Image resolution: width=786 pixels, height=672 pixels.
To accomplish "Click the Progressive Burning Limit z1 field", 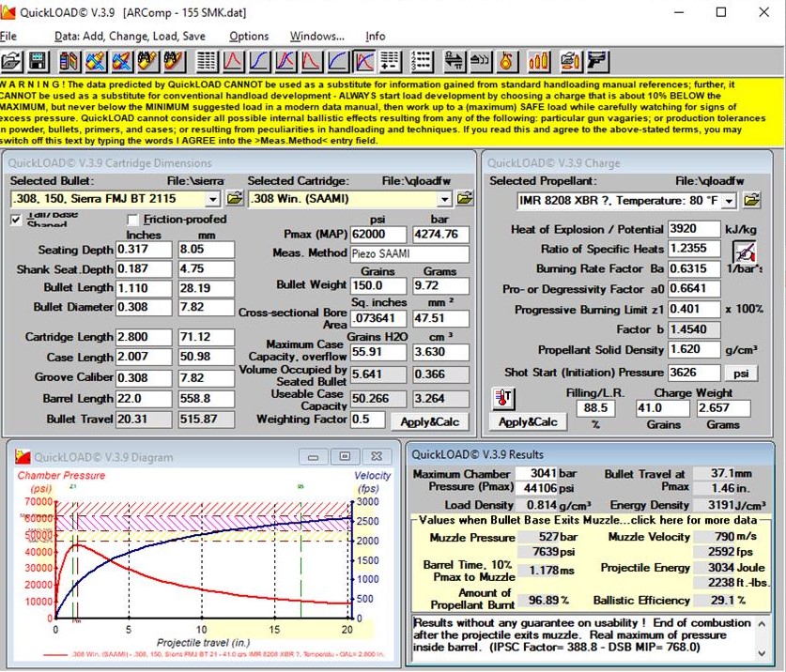I will coord(694,309).
